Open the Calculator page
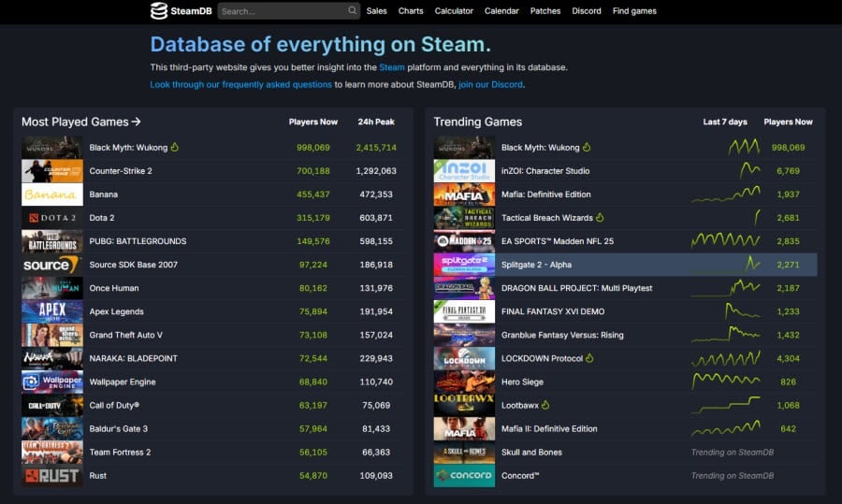Screen dimensions: 842x504 point(454,10)
